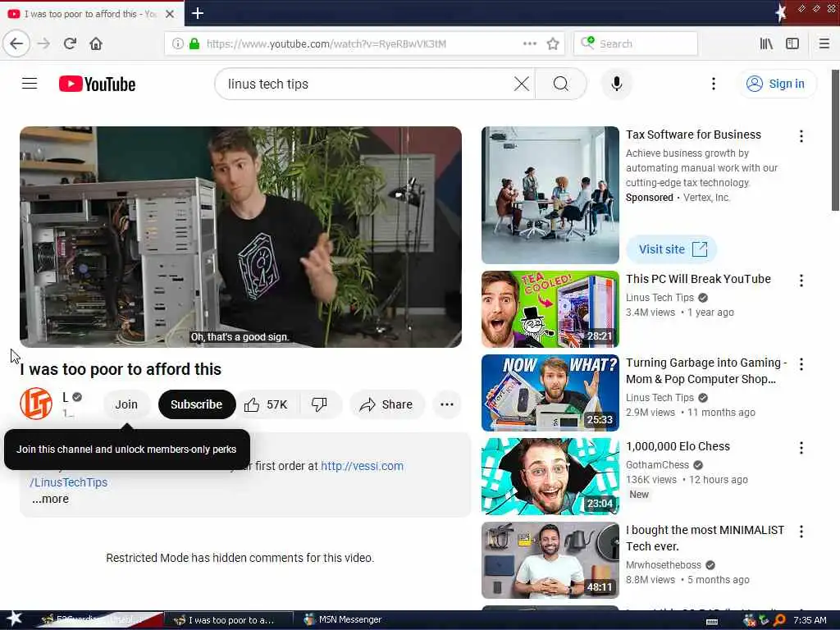
Task: Toggle the browser sidebar icon
Action: pos(792,43)
